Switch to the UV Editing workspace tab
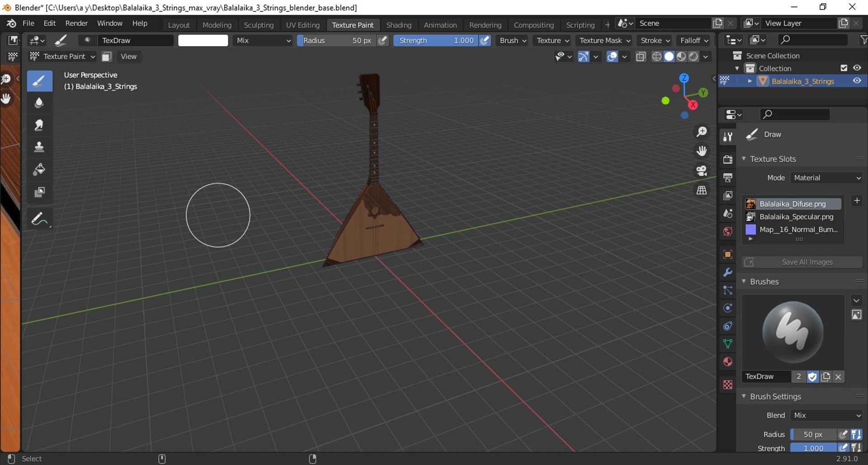Viewport: 868px width, 465px height. coord(303,25)
